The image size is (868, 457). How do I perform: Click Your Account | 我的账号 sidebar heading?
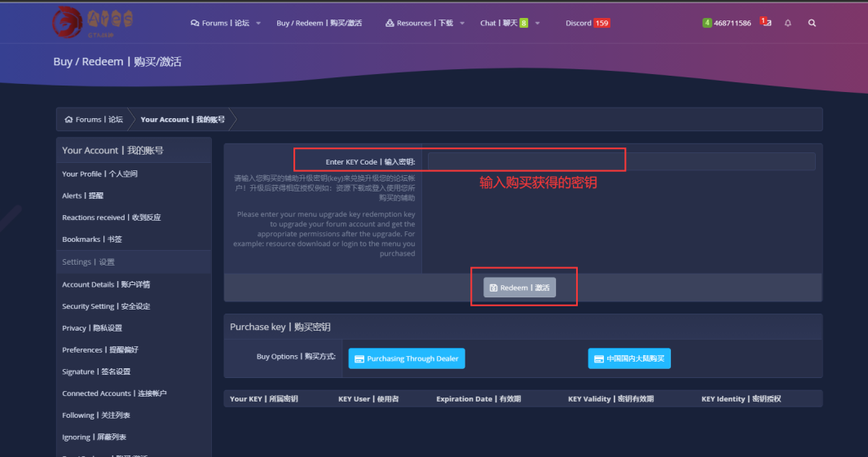(112, 151)
